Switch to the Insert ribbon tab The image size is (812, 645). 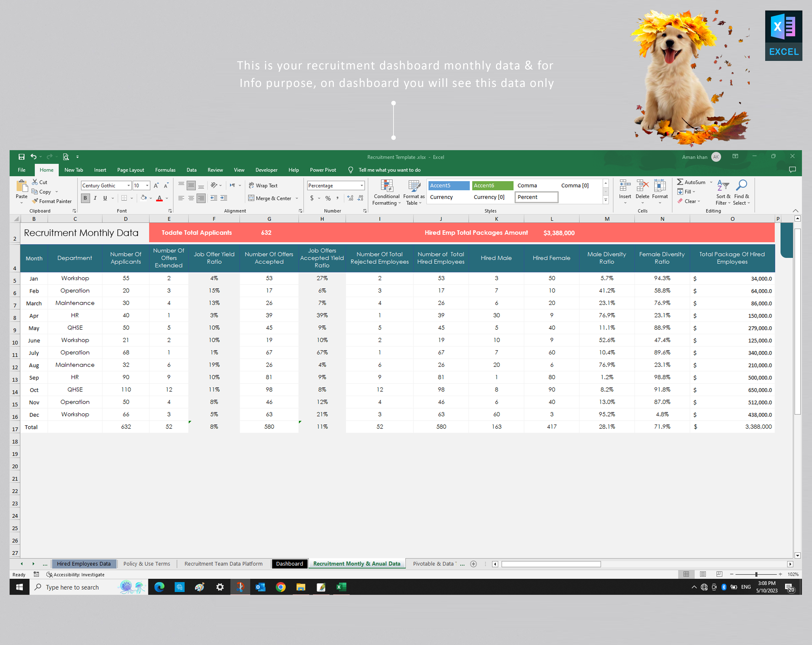pos(100,170)
